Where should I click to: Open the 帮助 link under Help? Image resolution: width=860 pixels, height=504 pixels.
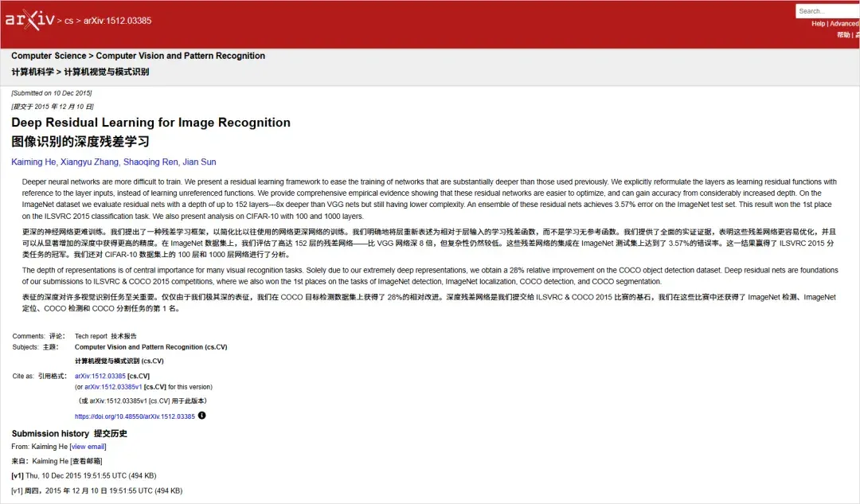click(843, 34)
